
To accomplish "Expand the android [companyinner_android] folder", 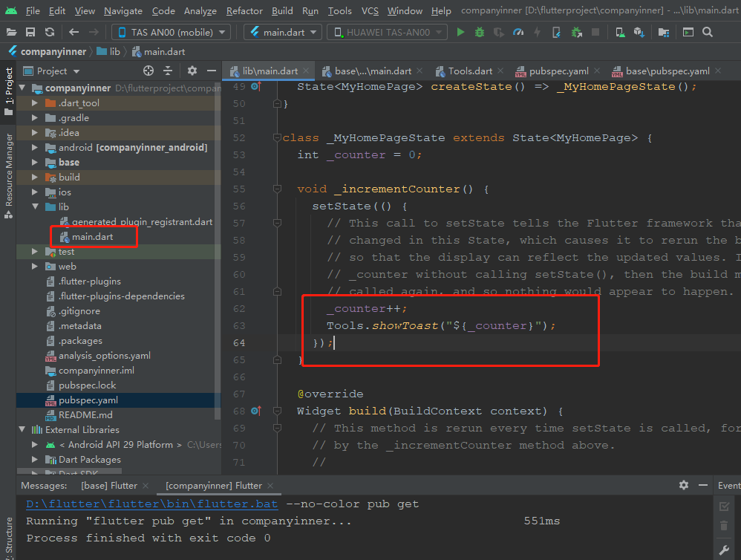I will tap(34, 147).
